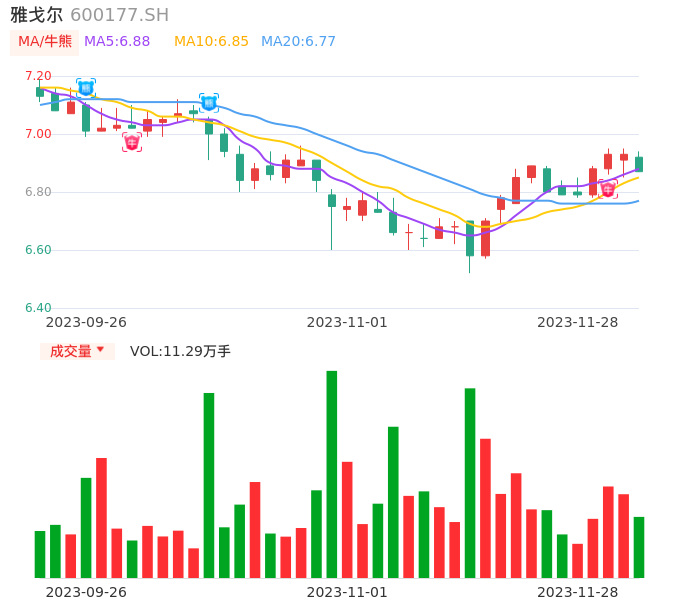Click the tallest green volume bar
The image size is (686, 606).
tap(332, 474)
